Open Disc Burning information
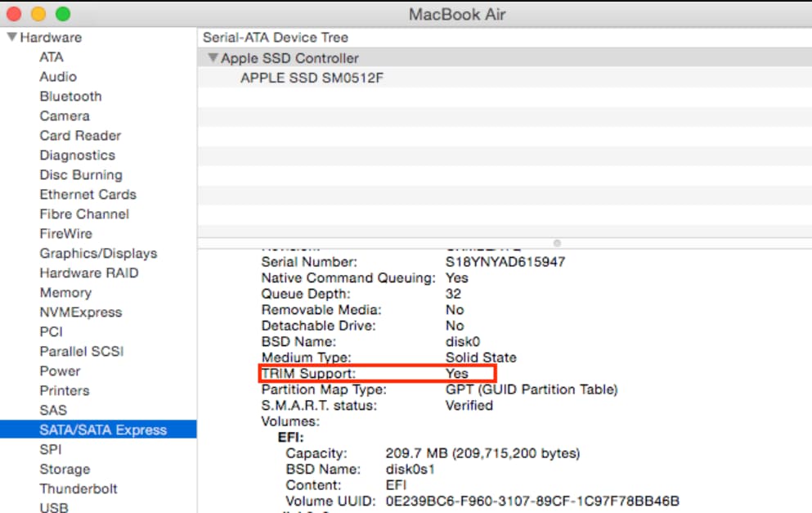Screen dimensions: 812x513 pyautogui.click(x=81, y=175)
